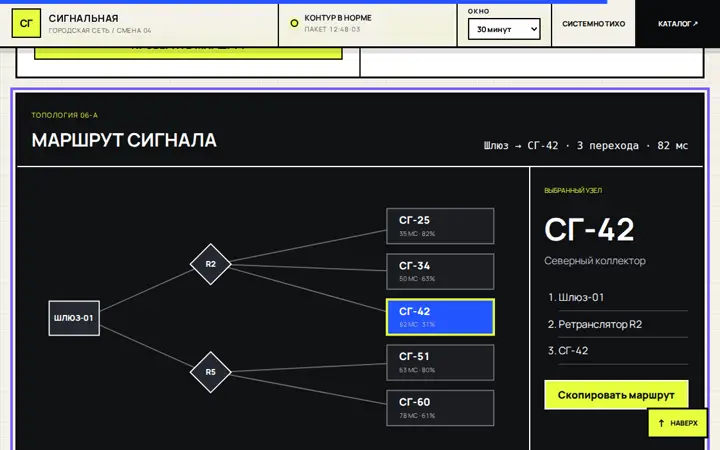Select the R2 relay diamond node
Screen dimensions: 720x450
click(210, 264)
